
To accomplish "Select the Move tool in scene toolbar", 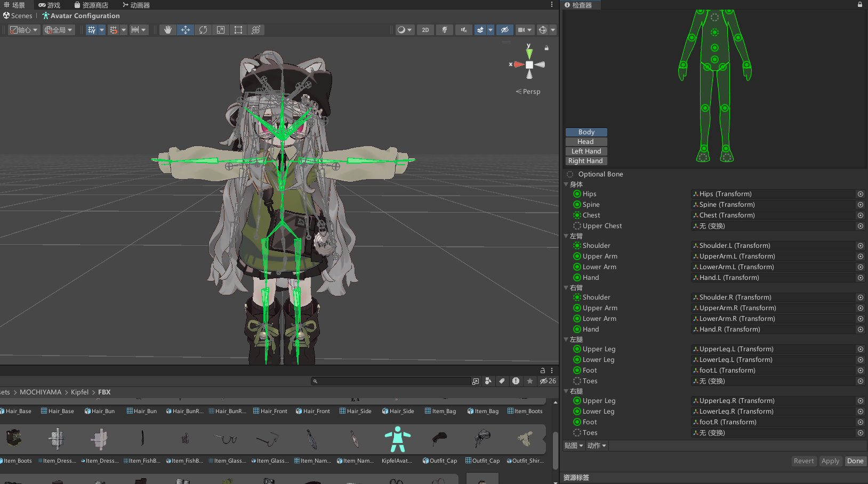I will coord(186,30).
